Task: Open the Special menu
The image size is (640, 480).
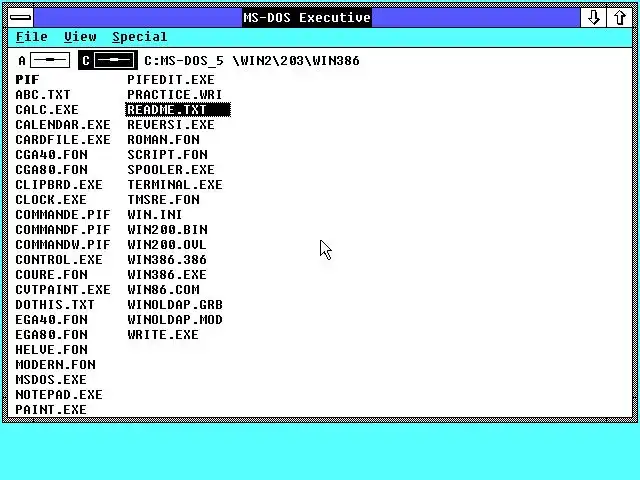Action: point(140,37)
